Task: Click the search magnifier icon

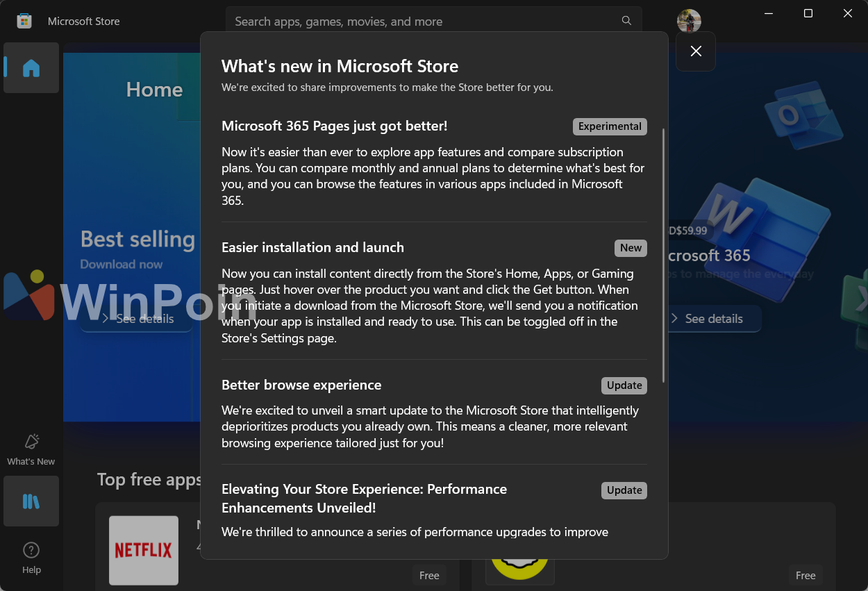Action: point(626,21)
